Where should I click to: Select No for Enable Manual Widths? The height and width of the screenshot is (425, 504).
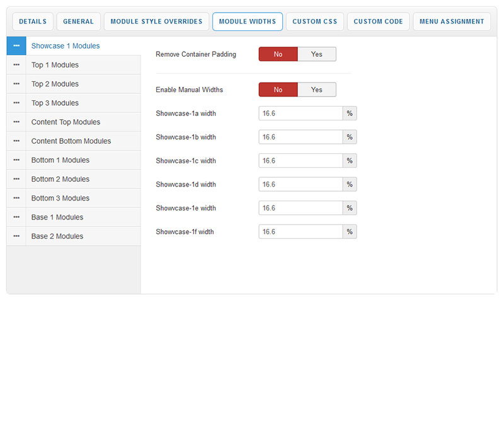point(278,90)
